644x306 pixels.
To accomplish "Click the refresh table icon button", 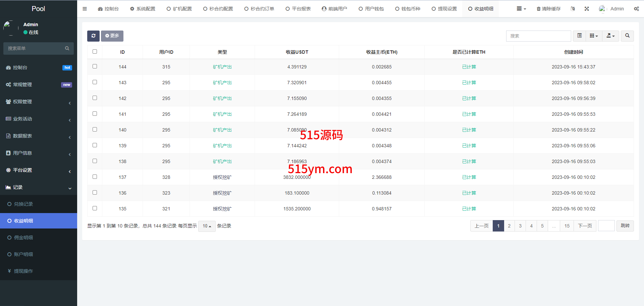I will [x=93, y=36].
